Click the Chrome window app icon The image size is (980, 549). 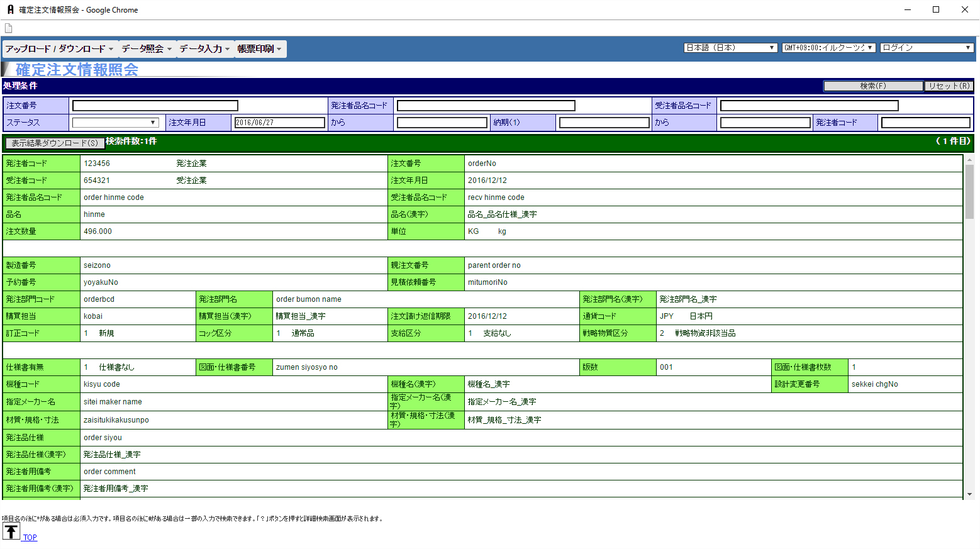tap(10, 9)
